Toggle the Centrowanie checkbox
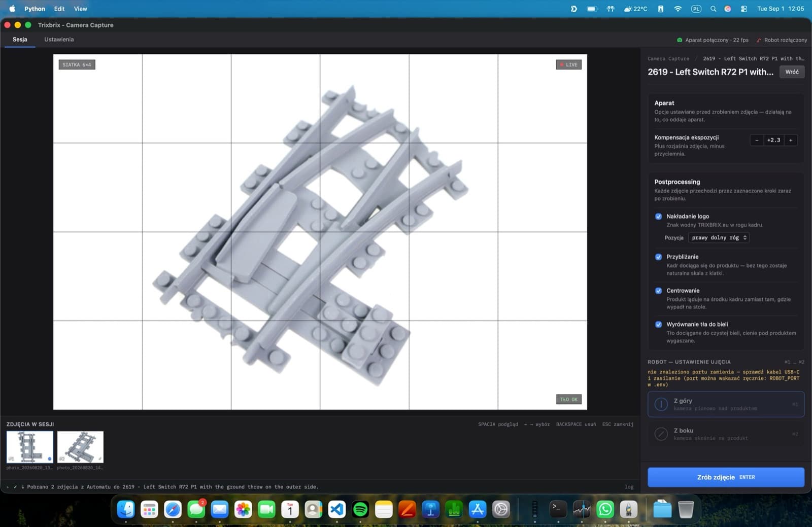 (x=658, y=291)
